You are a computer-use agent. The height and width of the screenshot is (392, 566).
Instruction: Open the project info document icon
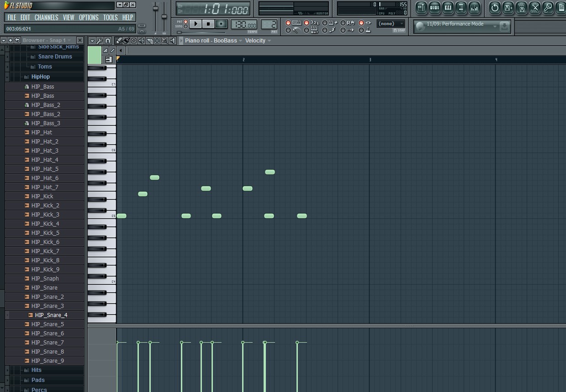pyautogui.click(x=561, y=8)
